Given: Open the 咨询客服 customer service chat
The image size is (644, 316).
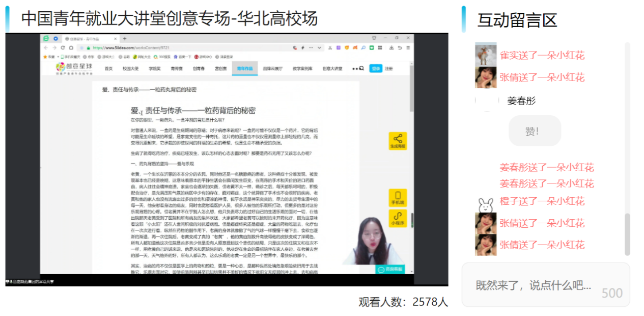Looking at the screenshot, I should (390, 269).
